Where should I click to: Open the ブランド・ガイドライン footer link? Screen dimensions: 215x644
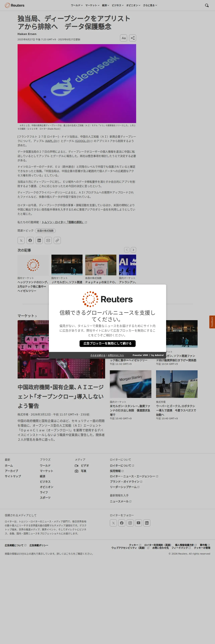pos(126,481)
